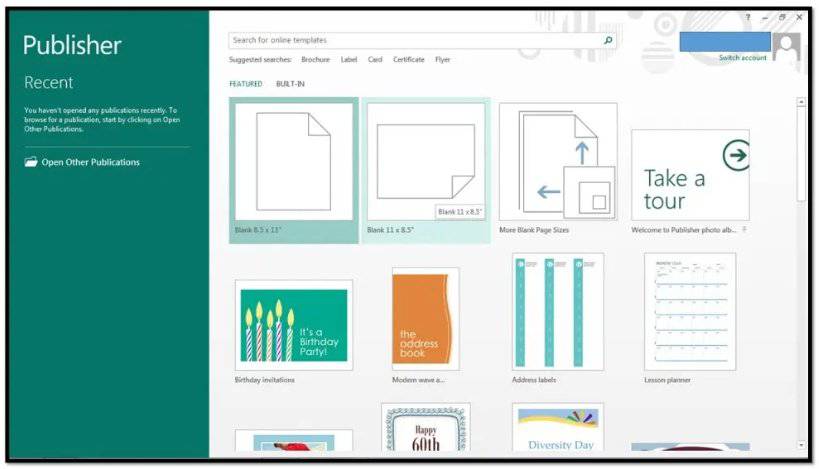Choose the Lesson planner template
Viewport: 819px width, 469px height.
tap(689, 311)
